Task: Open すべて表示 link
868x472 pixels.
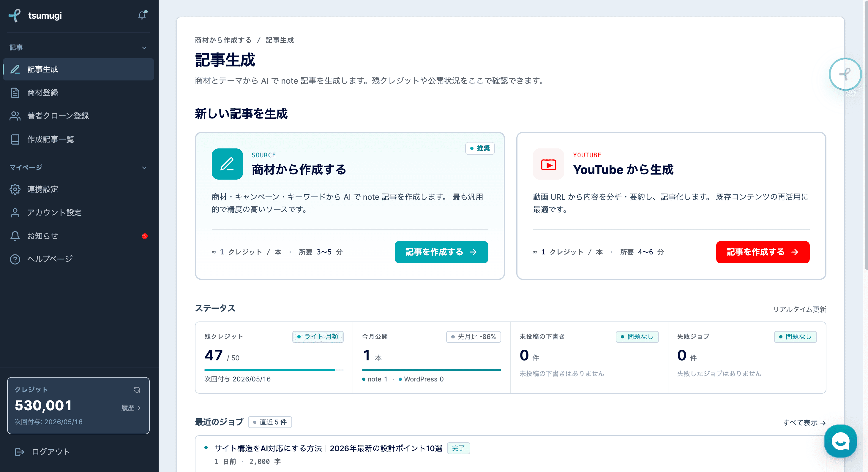Action: coord(804,422)
